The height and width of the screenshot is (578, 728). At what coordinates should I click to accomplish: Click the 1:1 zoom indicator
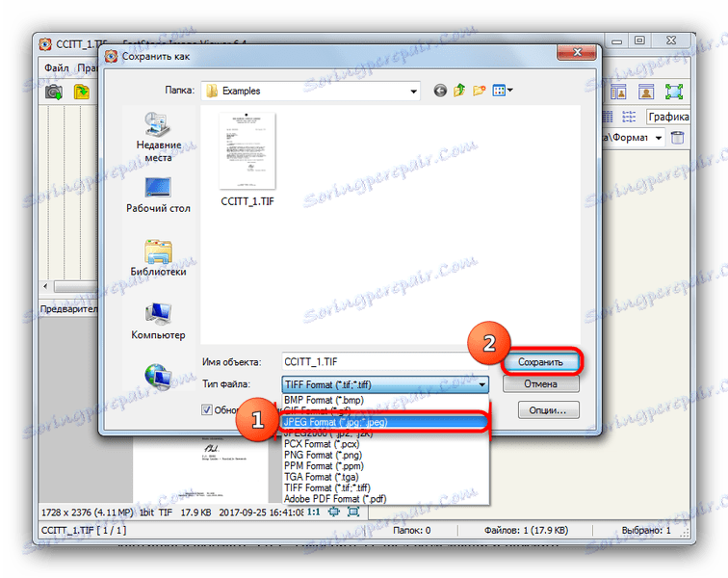click(313, 512)
